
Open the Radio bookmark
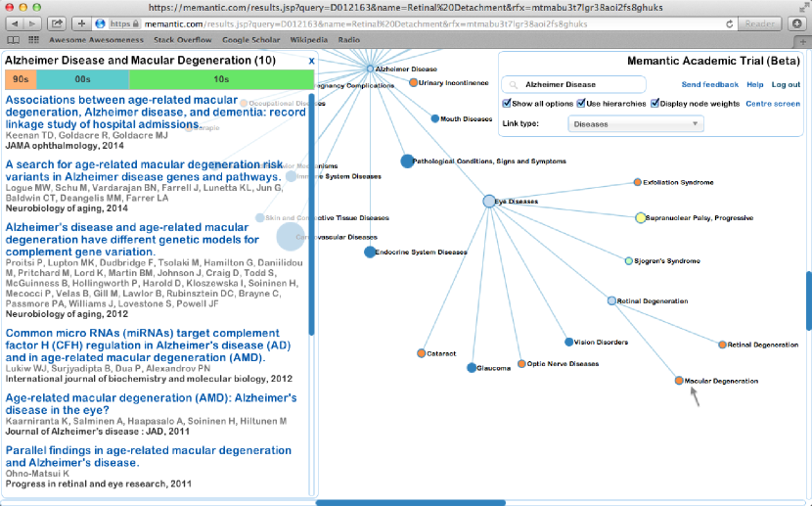click(x=348, y=40)
